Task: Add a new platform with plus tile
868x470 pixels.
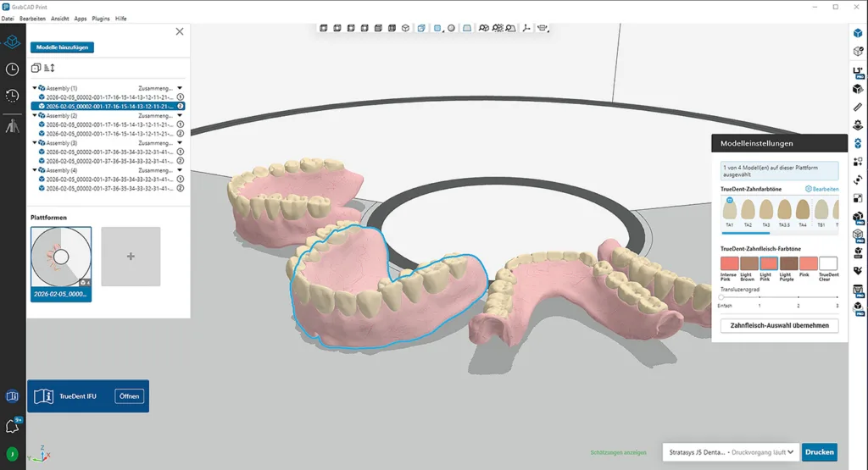Action: pos(131,256)
